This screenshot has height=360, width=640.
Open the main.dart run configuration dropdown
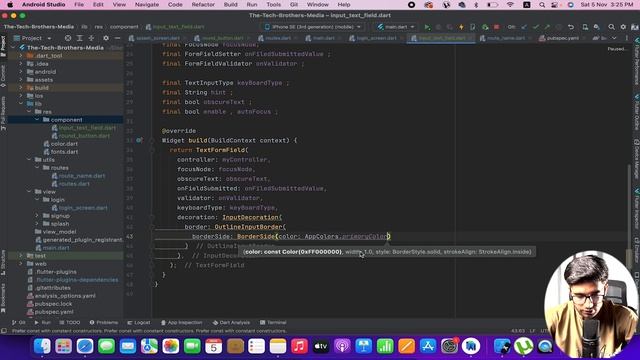(396, 27)
